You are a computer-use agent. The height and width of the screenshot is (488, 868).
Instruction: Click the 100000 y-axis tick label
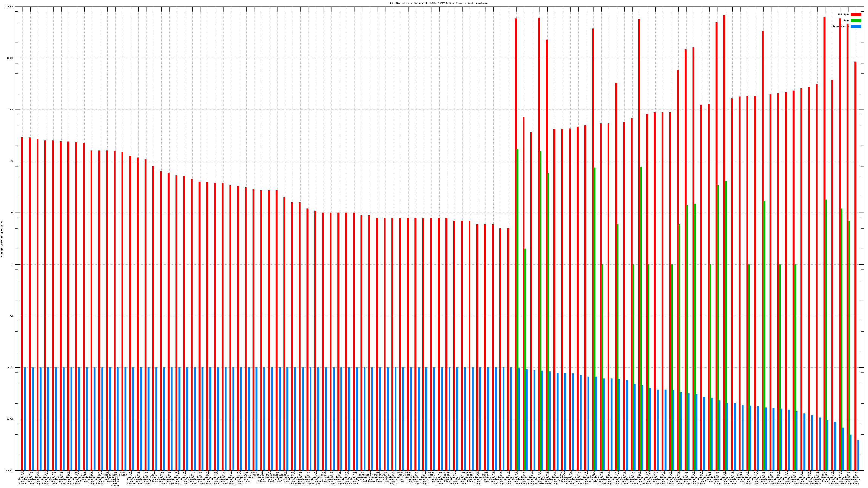pos(10,7)
